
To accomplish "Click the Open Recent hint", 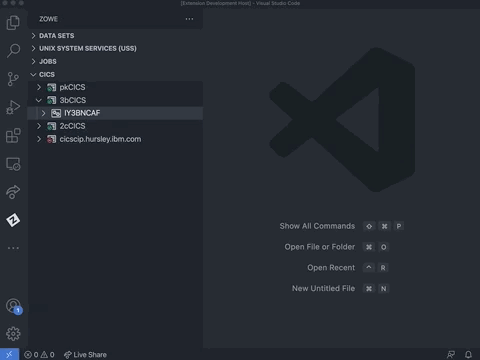I will point(331,268).
